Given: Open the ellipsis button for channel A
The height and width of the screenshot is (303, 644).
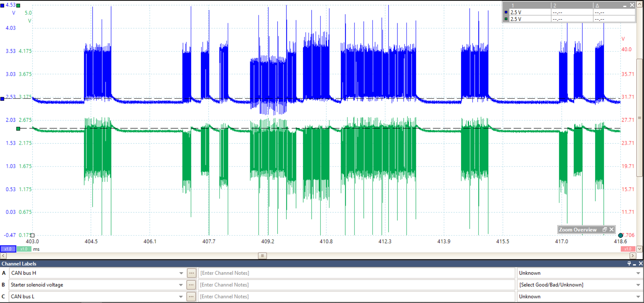Looking at the screenshot, I should click(x=191, y=273).
